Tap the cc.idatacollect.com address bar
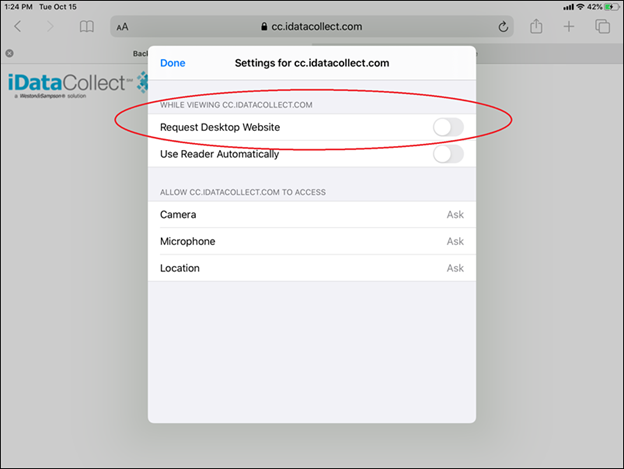 point(312,27)
